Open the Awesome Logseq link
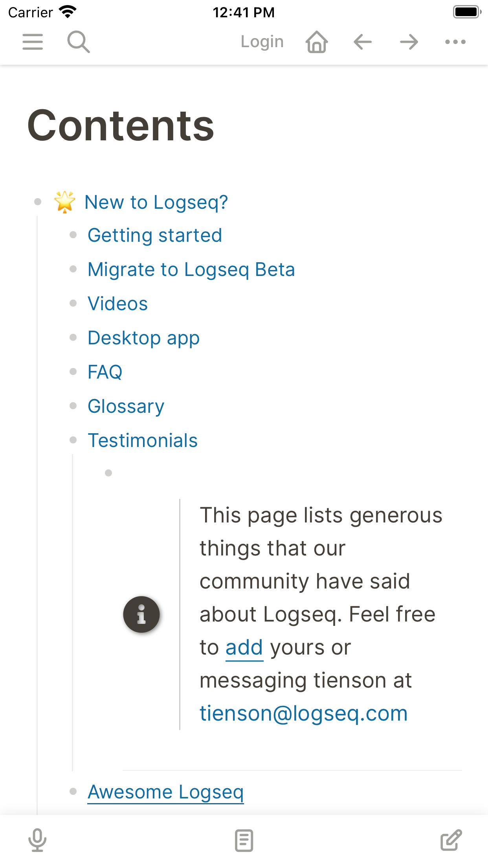This screenshot has height=868, width=488. click(x=166, y=792)
